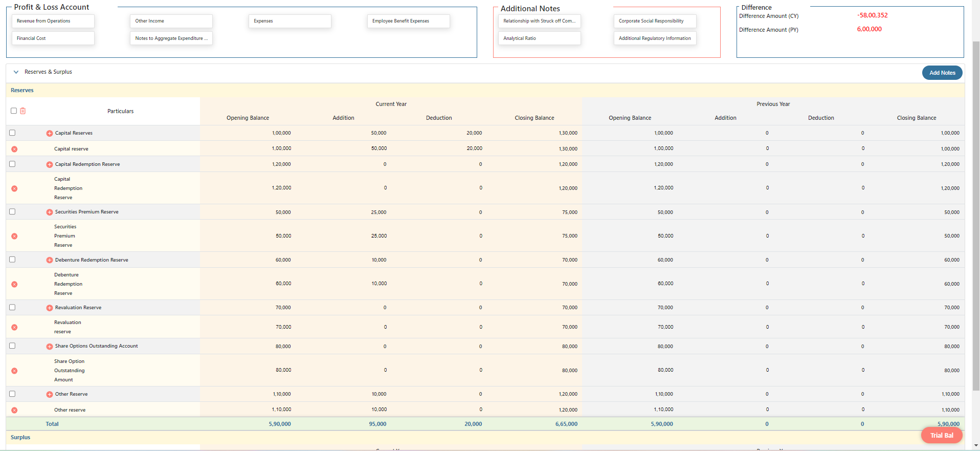Click the Trial Bal floating button

(x=942, y=435)
